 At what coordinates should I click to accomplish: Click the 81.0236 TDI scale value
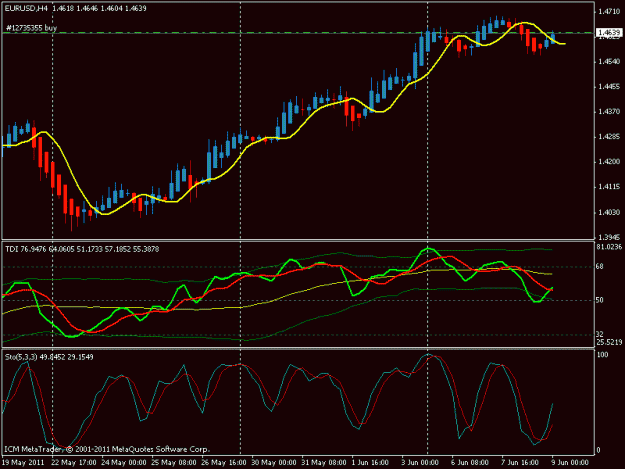(609, 247)
